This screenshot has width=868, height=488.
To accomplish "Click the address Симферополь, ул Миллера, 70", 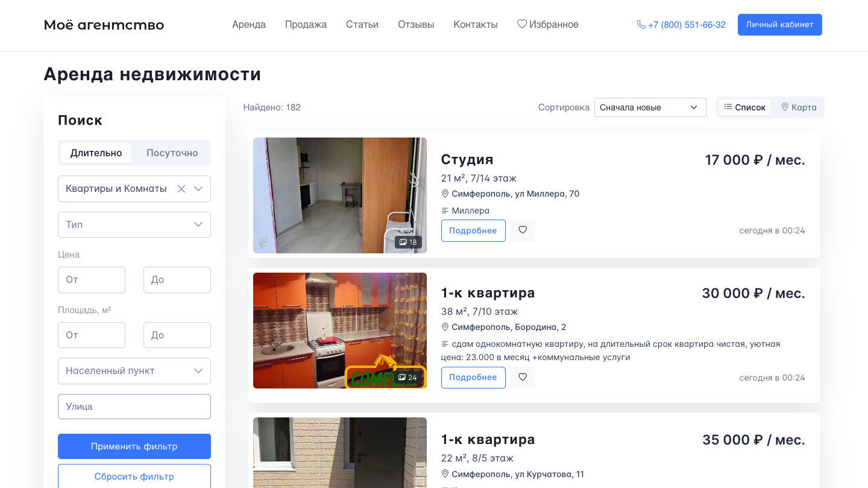I will click(x=515, y=194).
